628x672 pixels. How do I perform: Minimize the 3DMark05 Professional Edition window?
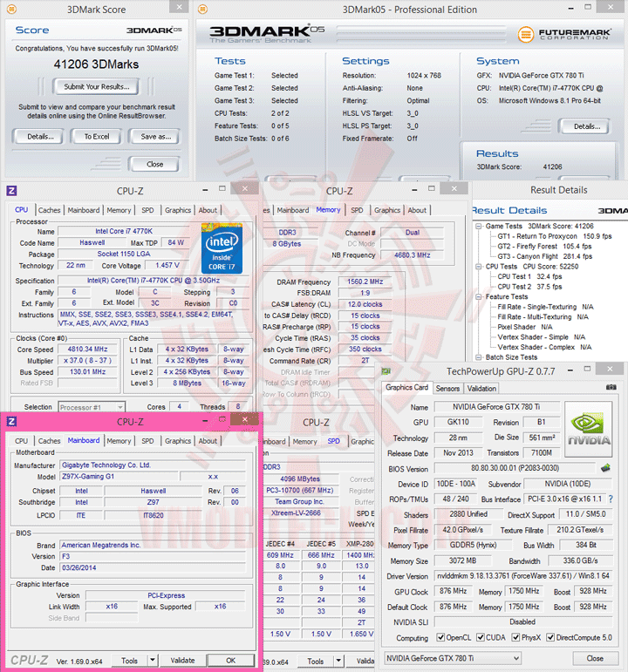[571, 8]
